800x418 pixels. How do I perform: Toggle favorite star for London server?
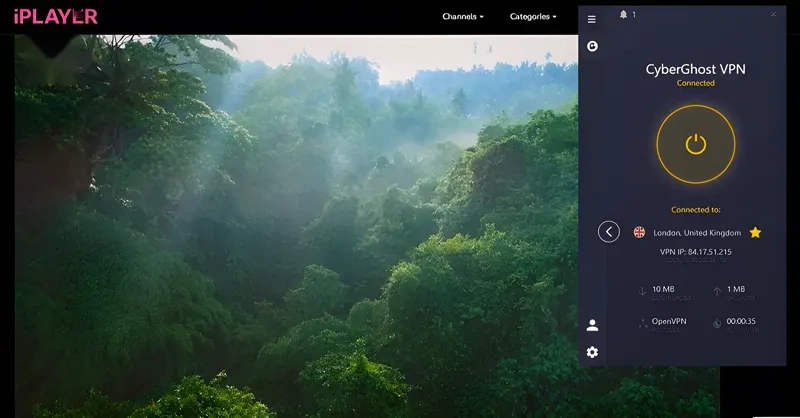coord(755,232)
